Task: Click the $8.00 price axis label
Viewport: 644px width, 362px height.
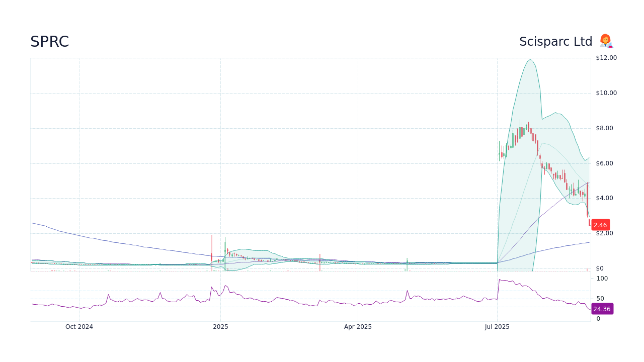Action: [x=605, y=128]
